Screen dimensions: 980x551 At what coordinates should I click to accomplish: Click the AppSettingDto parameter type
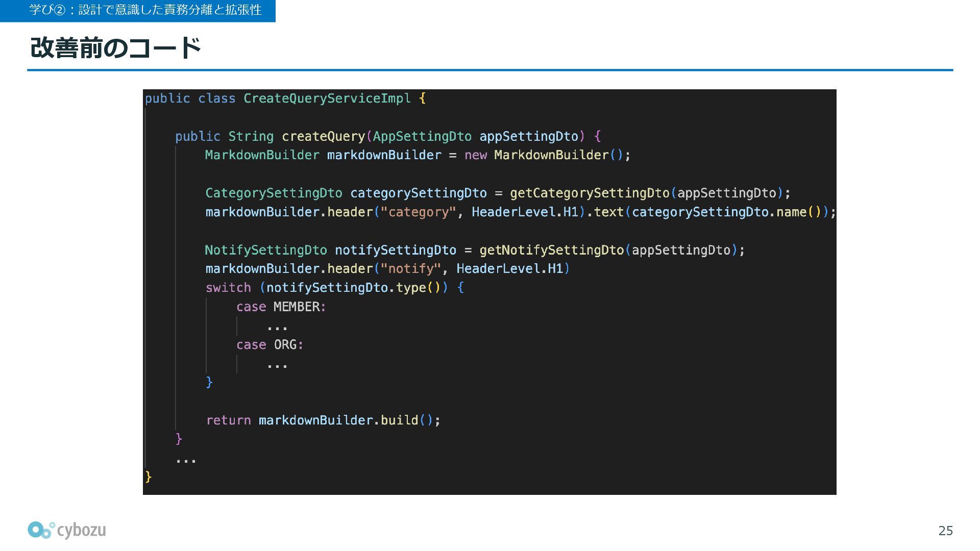point(422,137)
